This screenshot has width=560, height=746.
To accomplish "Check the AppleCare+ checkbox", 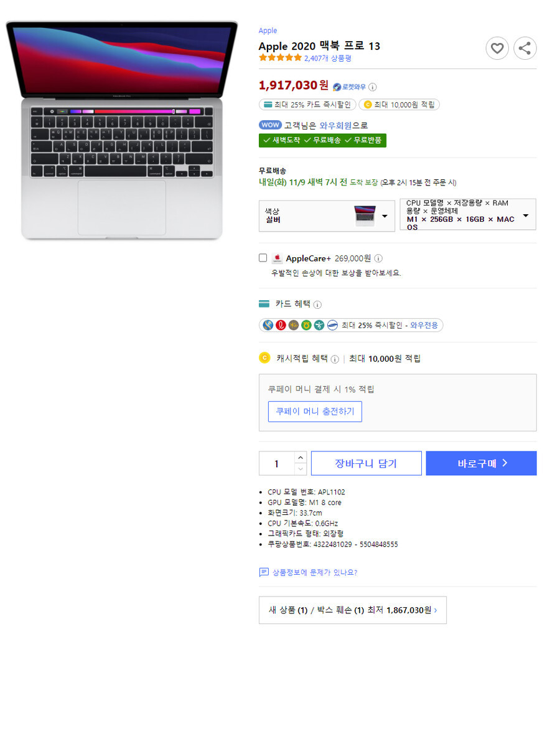I will [263, 258].
